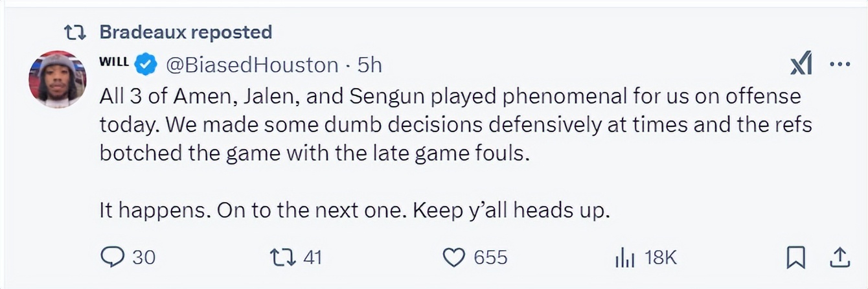The image size is (868, 289).
Task: Open Grok actions icon on tweet
Action: [801, 65]
